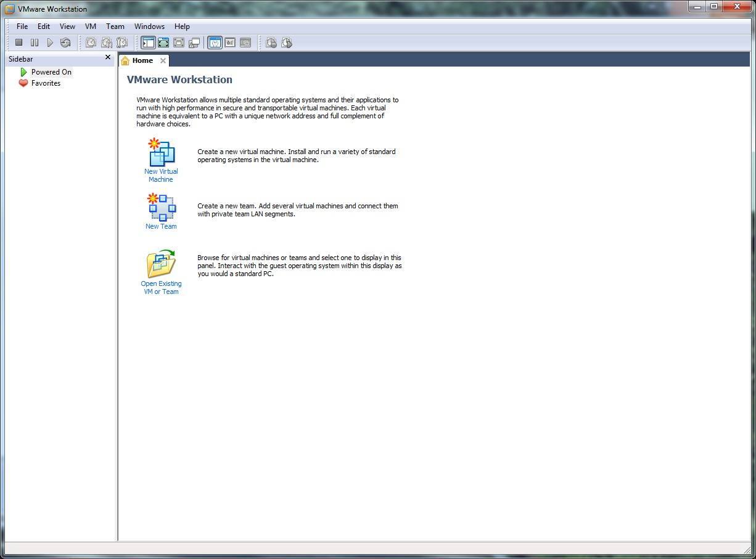The height and width of the screenshot is (559, 756).
Task: Take a snapshot using the snapshot icon
Action: pyautogui.click(x=91, y=42)
